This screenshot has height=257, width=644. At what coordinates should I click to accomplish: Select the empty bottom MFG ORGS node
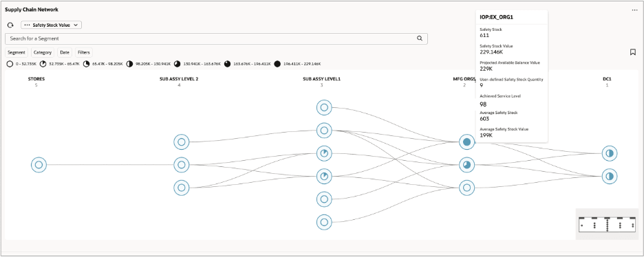point(466,188)
